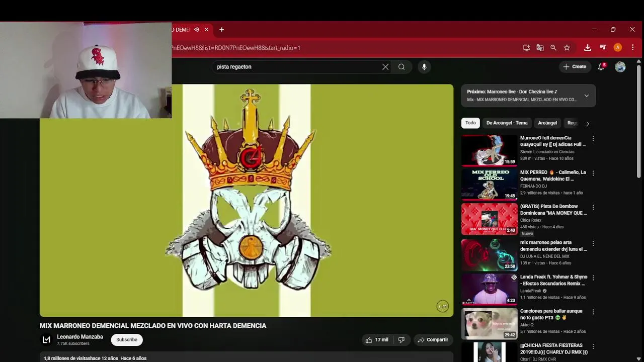644x362 pixels.
Task: Expand the Próximo playlist panel
Action: [x=586, y=96]
